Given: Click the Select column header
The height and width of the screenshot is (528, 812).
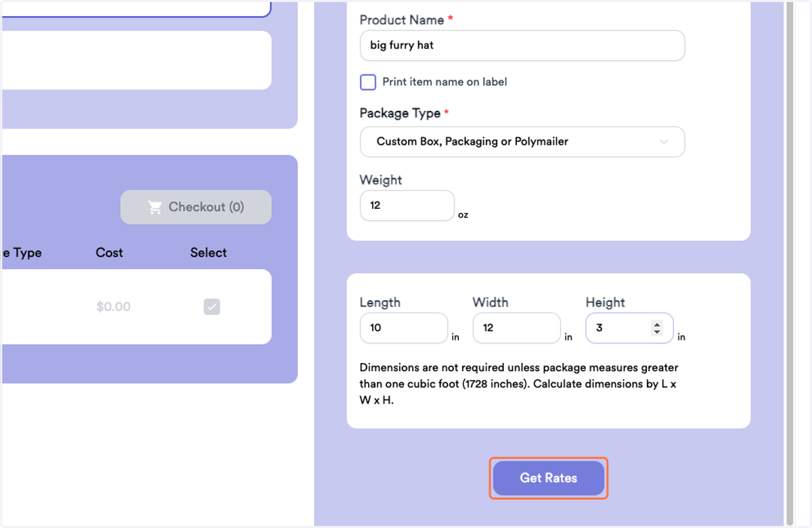Looking at the screenshot, I should tap(208, 253).
